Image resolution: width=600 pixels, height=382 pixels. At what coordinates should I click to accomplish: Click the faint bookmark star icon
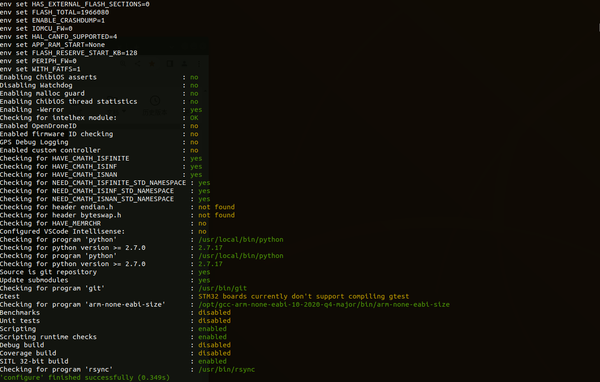pos(152,64)
